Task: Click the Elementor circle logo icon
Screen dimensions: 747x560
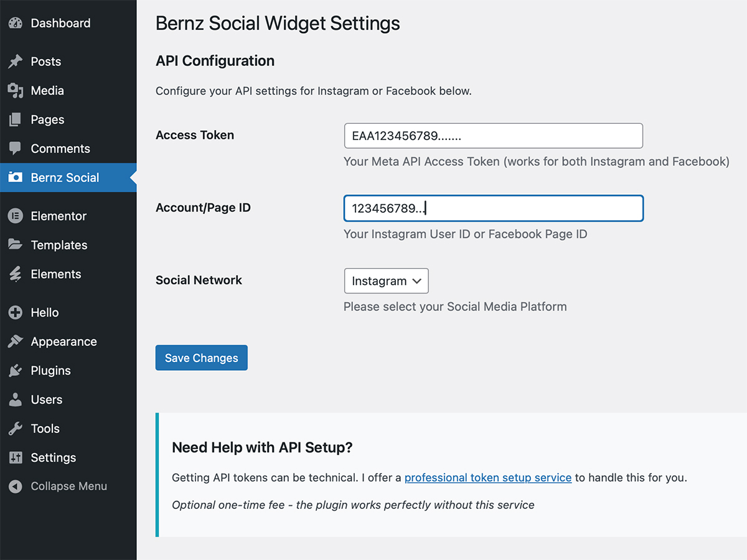Action: pyautogui.click(x=16, y=216)
